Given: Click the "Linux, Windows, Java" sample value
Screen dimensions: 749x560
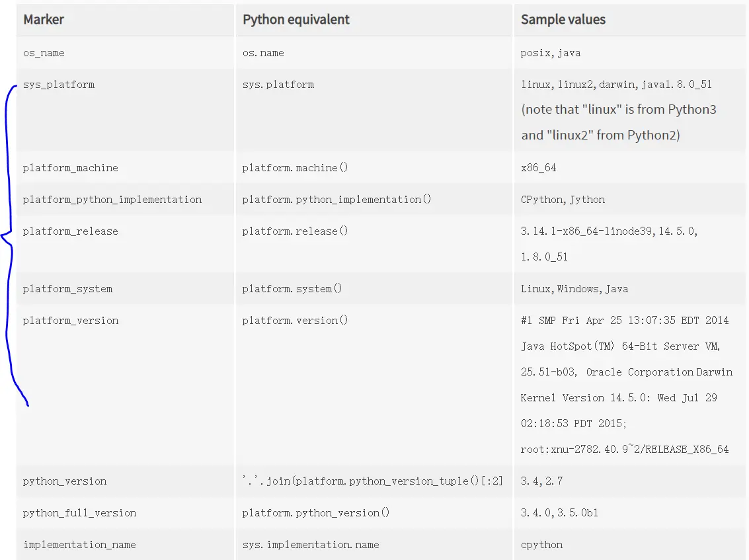Looking at the screenshot, I should pyautogui.click(x=574, y=289).
